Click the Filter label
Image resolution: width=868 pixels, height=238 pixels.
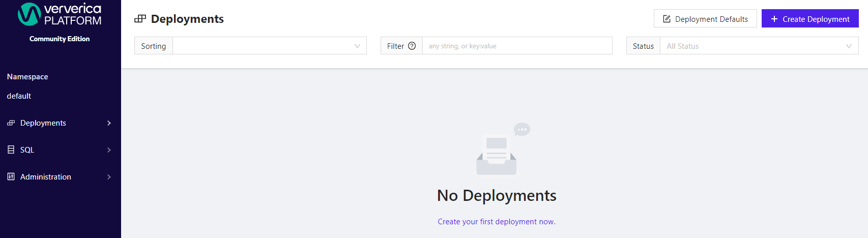395,46
